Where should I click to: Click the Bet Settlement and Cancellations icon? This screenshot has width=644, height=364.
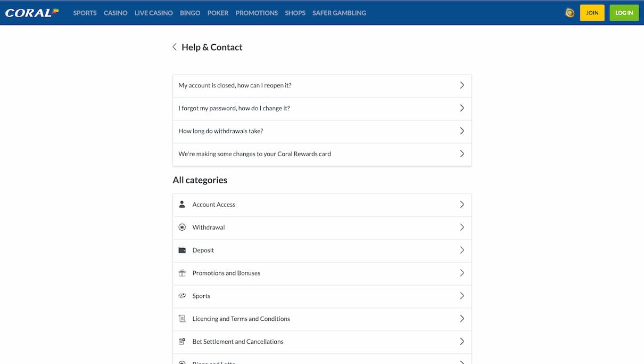182,342
